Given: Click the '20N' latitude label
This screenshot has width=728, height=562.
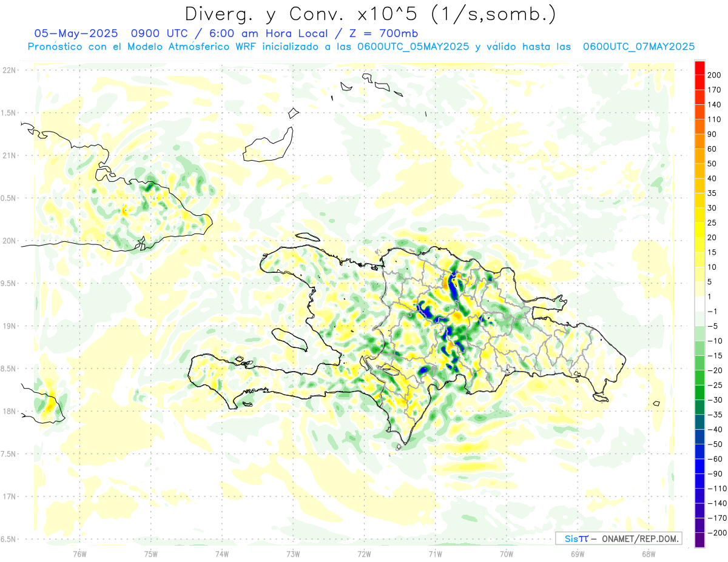Looking at the screenshot, I should pos(8,241).
